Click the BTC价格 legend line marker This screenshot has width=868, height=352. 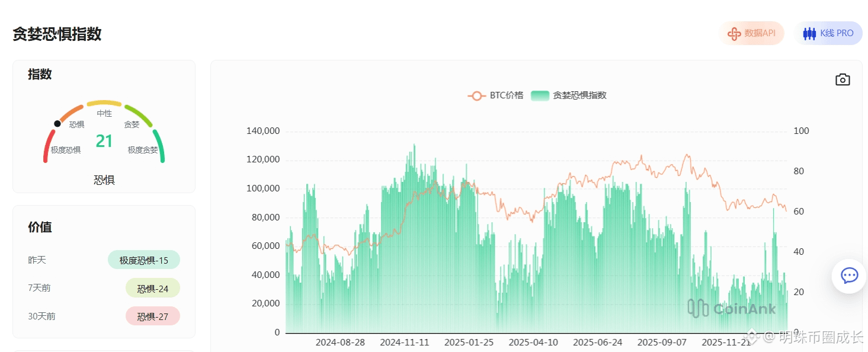476,95
